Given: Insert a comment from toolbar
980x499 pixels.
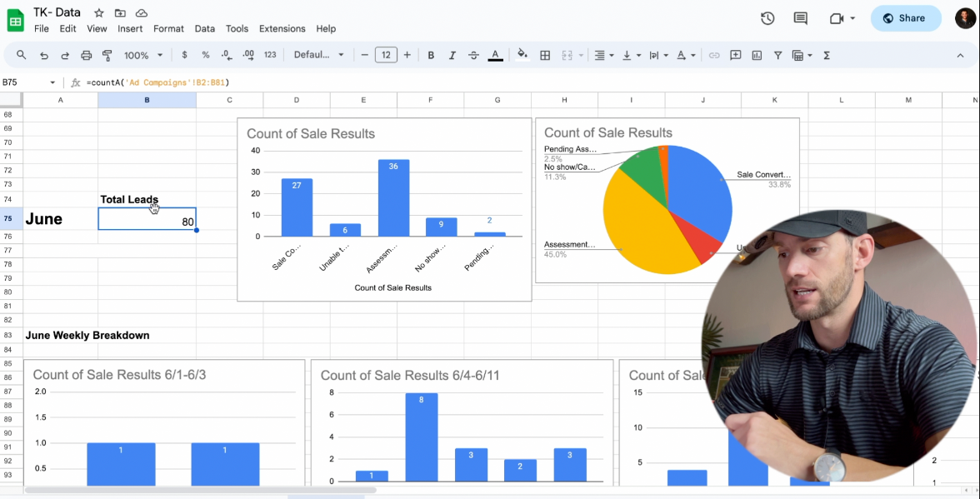Looking at the screenshot, I should coord(736,55).
